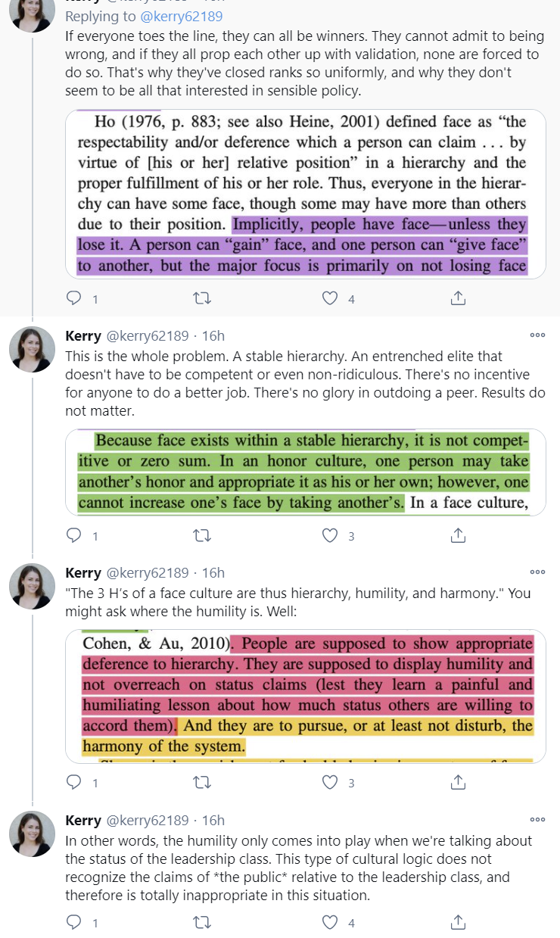Open the pink and yellow highlighted text image
560x938 pixels.
tap(306, 696)
